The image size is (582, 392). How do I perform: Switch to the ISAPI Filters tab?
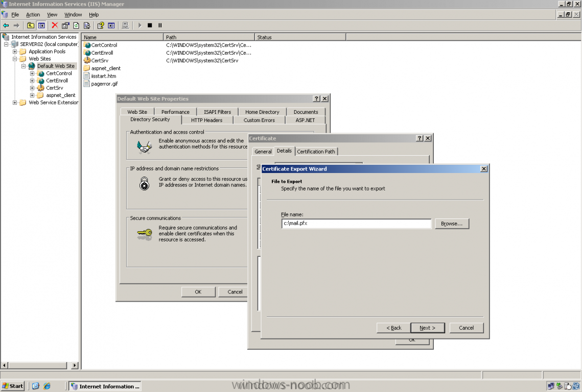pyautogui.click(x=217, y=112)
